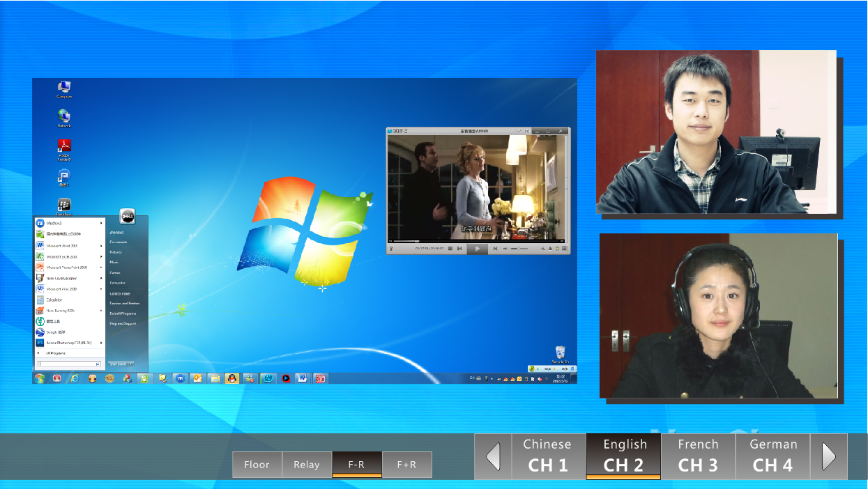The height and width of the screenshot is (489, 868).
Task: Skip to next track in media player
Action: click(496, 249)
